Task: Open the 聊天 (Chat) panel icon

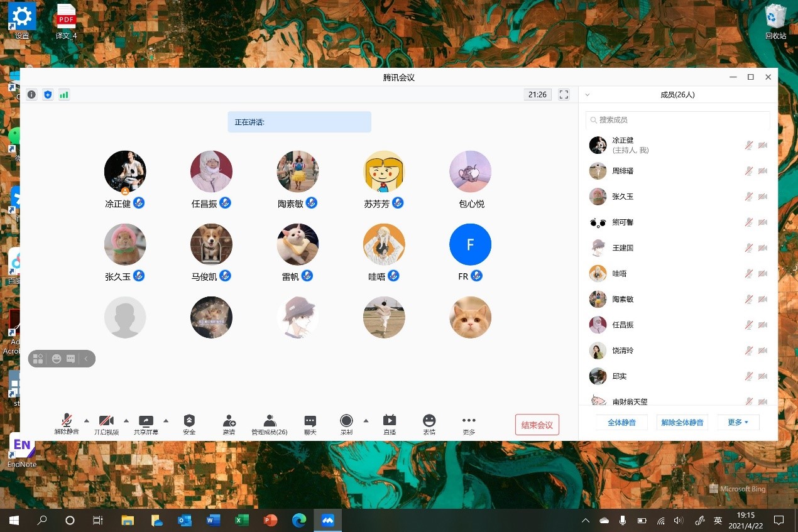Action: tap(310, 421)
